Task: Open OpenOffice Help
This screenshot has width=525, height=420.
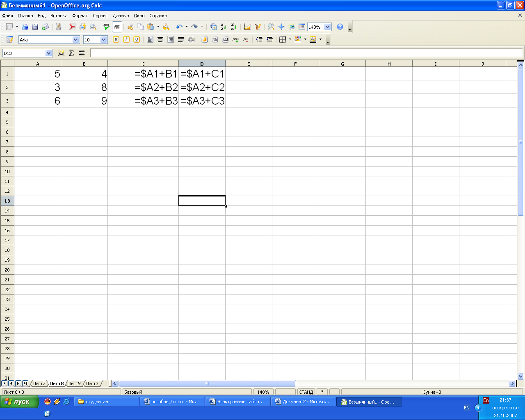Action: tap(340, 27)
